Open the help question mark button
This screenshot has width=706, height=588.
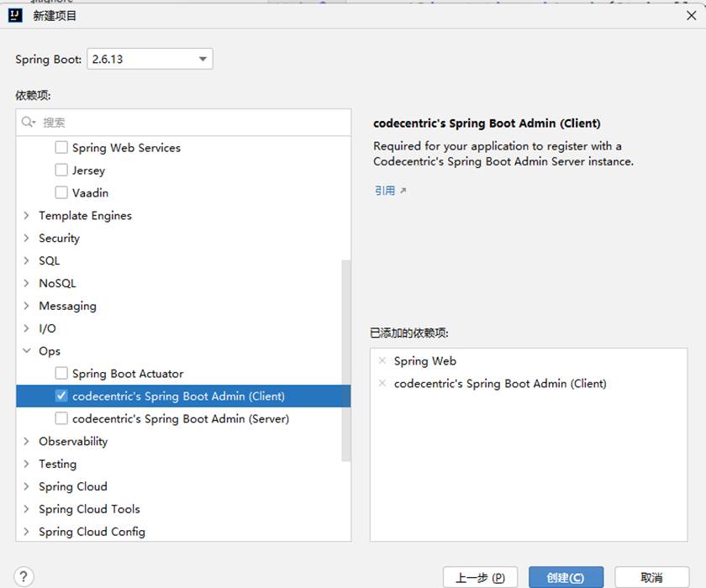[x=24, y=576]
